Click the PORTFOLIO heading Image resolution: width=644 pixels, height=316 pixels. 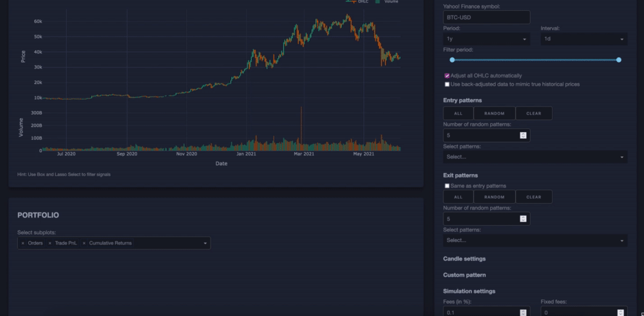[38, 215]
